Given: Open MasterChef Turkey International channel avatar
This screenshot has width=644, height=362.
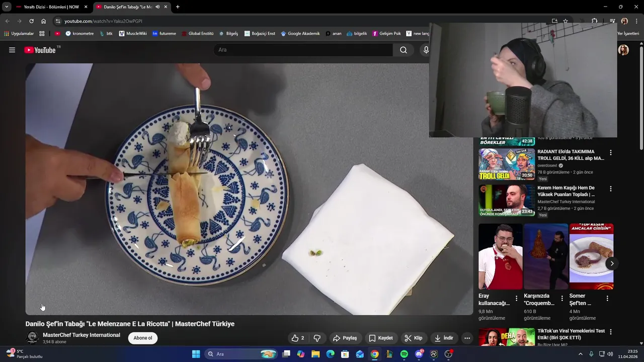Looking at the screenshot, I should point(32,338).
